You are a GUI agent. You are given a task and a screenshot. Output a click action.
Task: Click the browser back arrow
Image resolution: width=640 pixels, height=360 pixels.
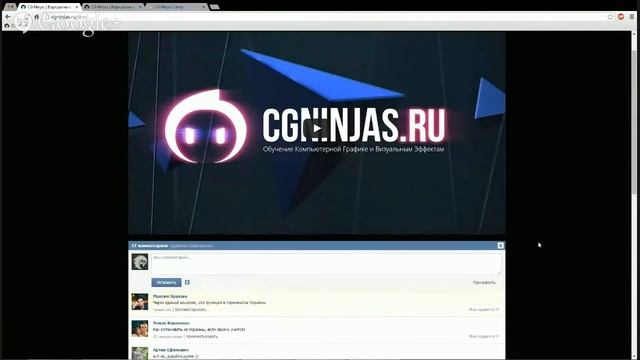pos(8,17)
